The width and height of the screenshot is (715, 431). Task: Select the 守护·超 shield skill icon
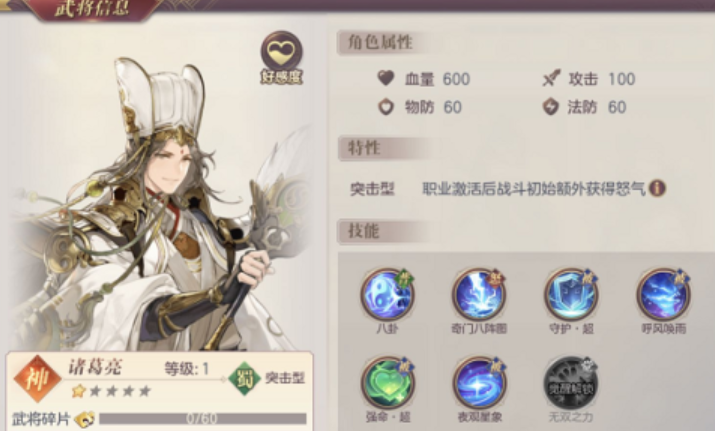pyautogui.click(x=571, y=294)
